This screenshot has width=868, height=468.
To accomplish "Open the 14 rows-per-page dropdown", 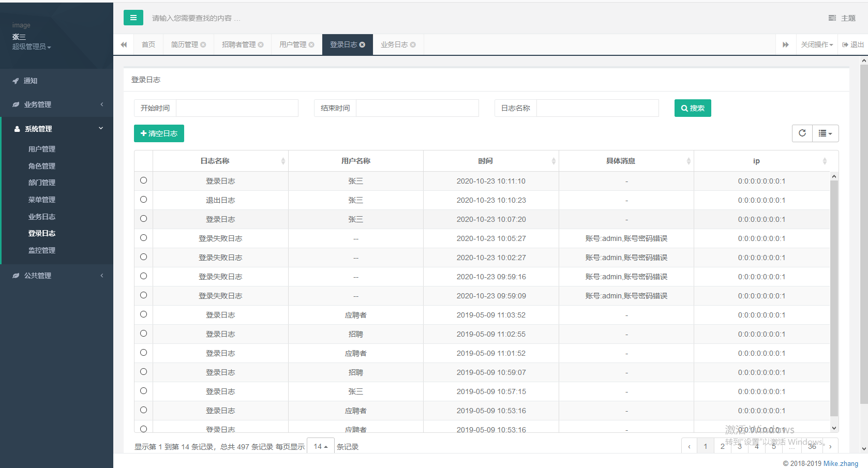I will [320, 446].
